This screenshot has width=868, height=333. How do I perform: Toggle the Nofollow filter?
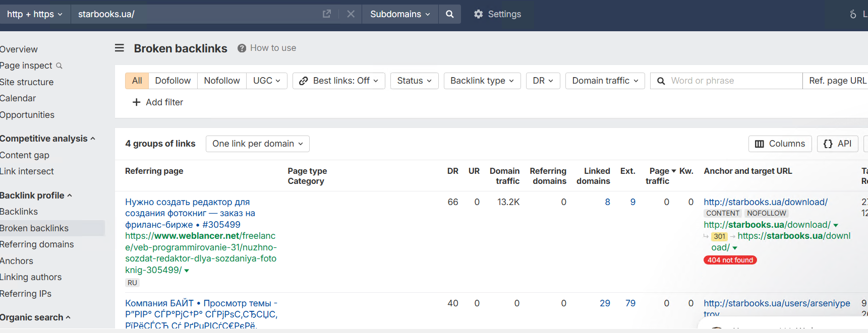[x=222, y=81]
